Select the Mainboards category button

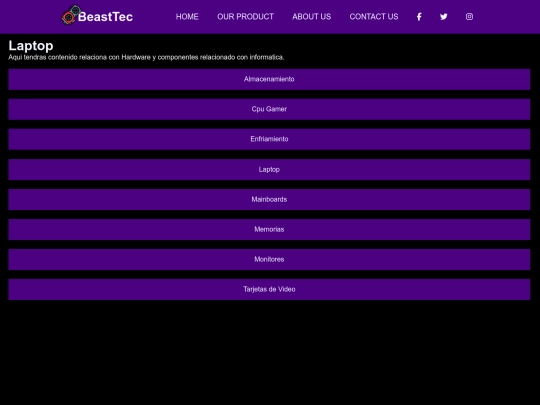269,199
